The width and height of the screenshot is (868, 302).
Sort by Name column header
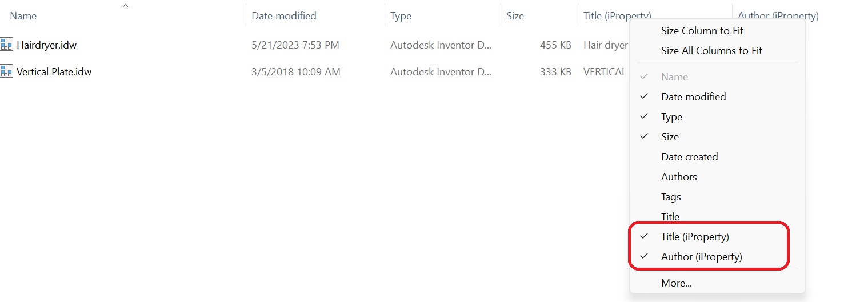23,16
